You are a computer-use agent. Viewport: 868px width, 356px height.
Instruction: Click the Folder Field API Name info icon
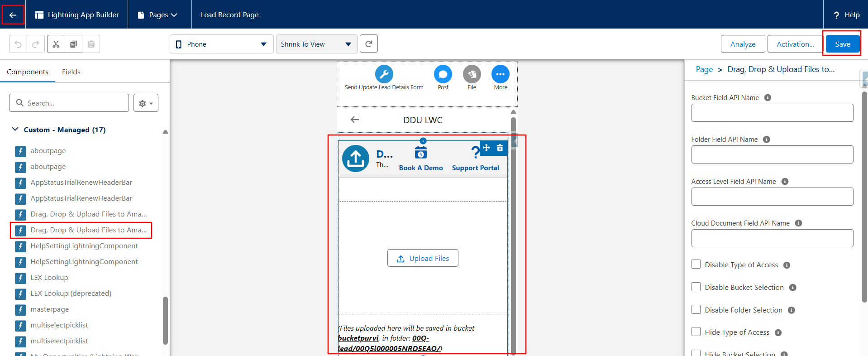point(767,140)
